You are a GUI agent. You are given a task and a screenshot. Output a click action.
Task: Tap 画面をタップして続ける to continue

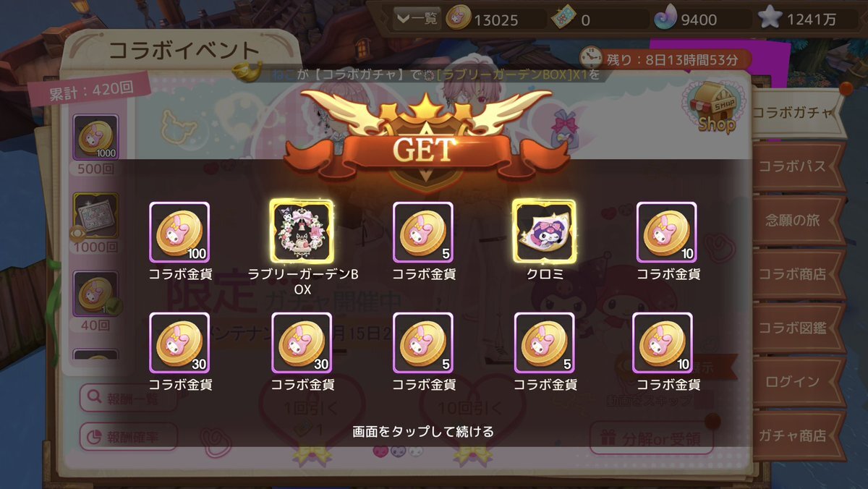click(423, 431)
